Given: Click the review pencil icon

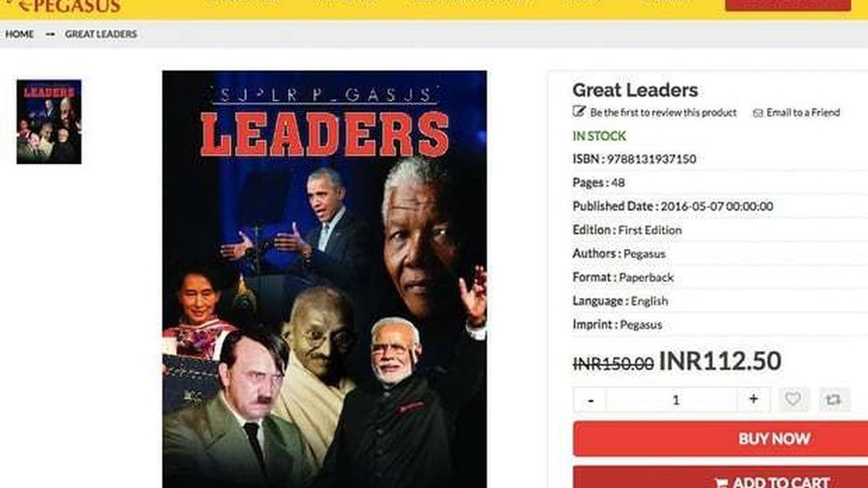Looking at the screenshot, I should pyautogui.click(x=578, y=112).
